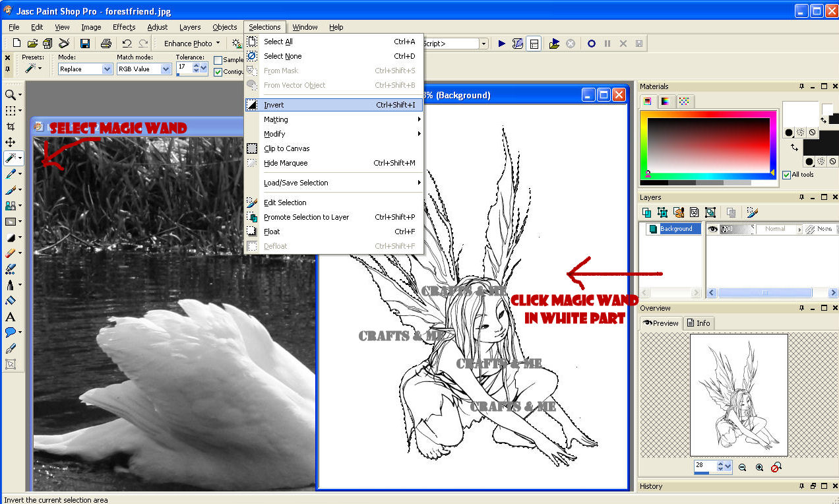Toggle the All tools checkbox
Viewport: 839px width, 504px height.
pos(786,175)
